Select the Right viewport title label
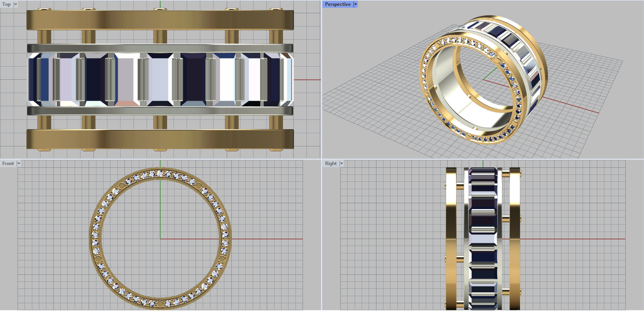644x311 pixels. coord(330,164)
